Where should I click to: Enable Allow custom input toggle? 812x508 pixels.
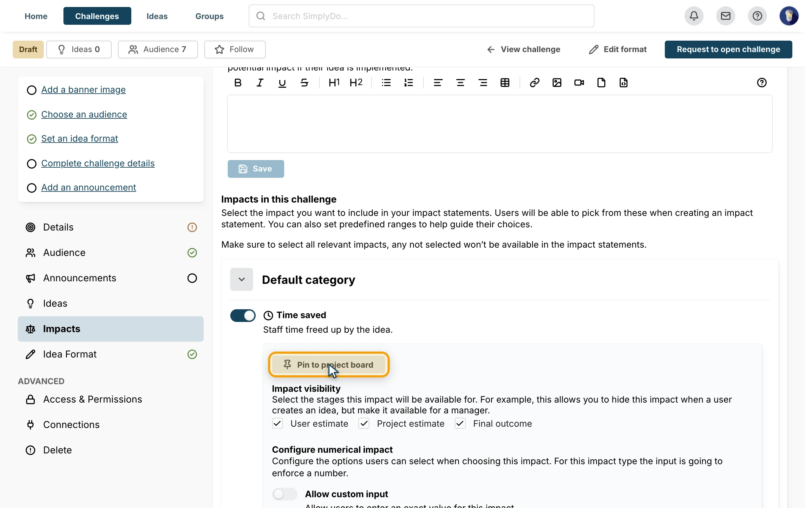285,494
